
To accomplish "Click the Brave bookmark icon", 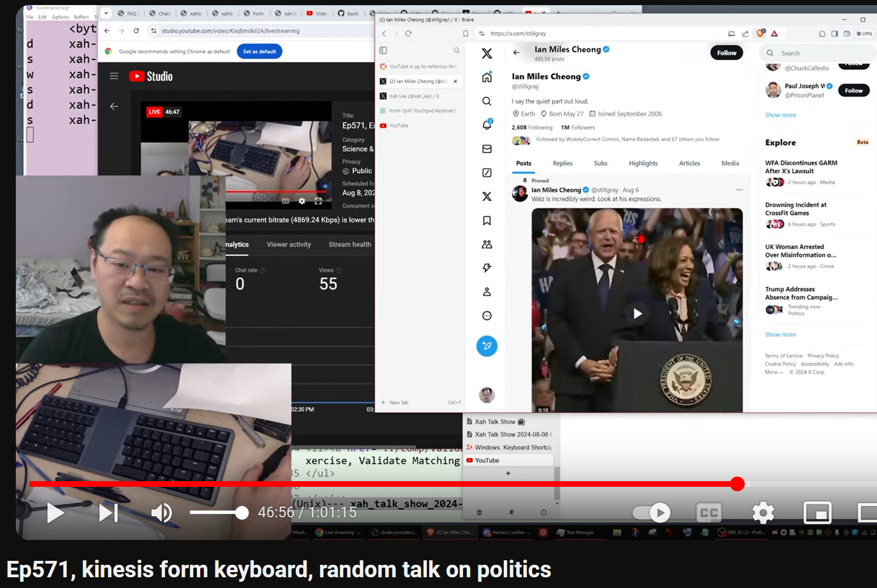I will 465,33.
